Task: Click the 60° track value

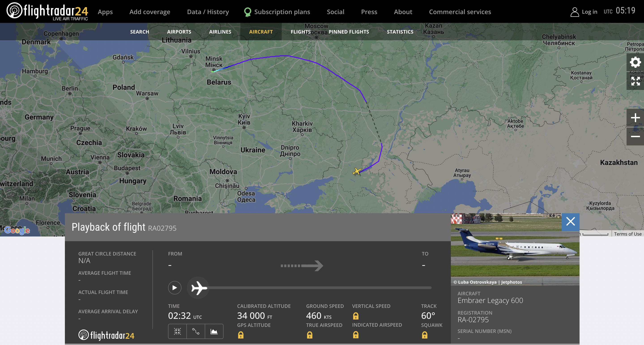Action: [428, 316]
